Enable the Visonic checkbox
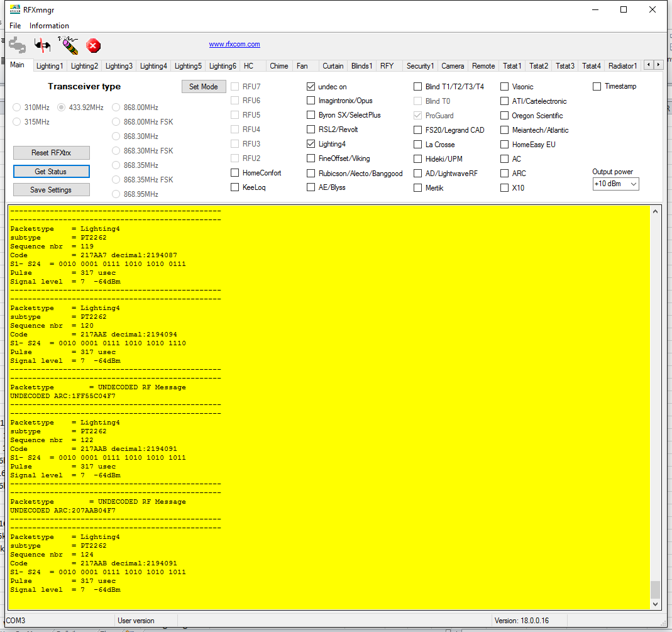Screen dimensions: 672x632 coord(504,87)
